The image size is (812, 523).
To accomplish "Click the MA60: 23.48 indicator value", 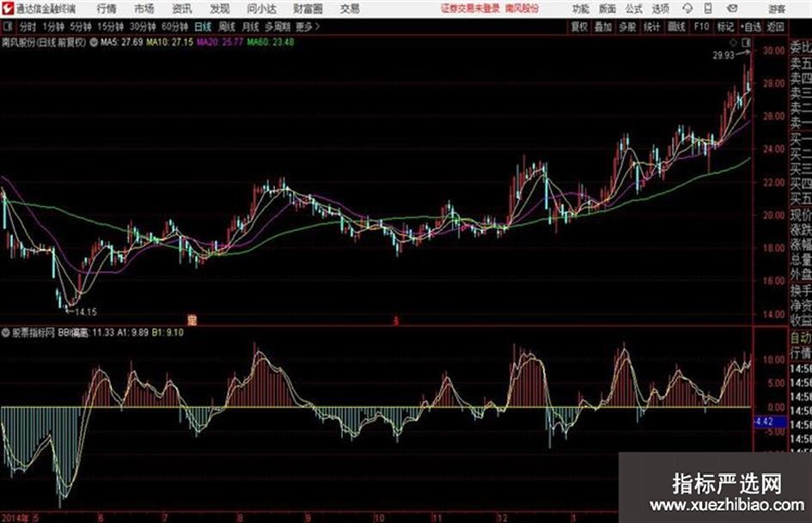I will tap(271, 42).
